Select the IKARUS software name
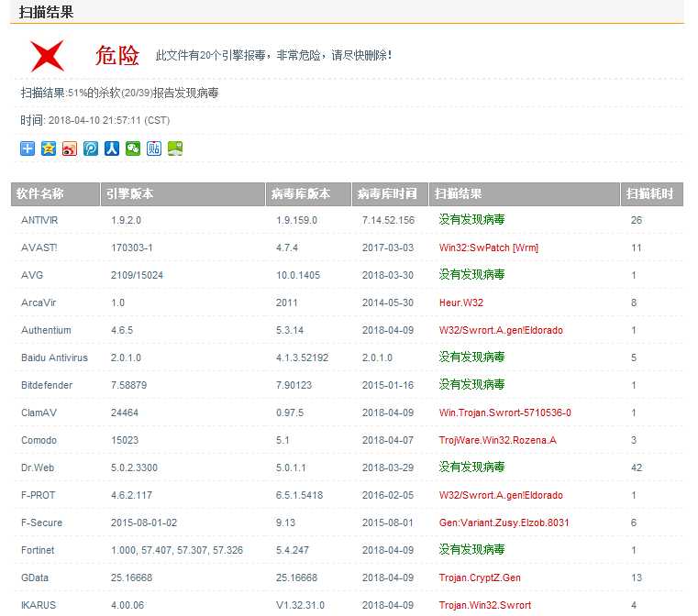The height and width of the screenshot is (616, 698). [39, 605]
